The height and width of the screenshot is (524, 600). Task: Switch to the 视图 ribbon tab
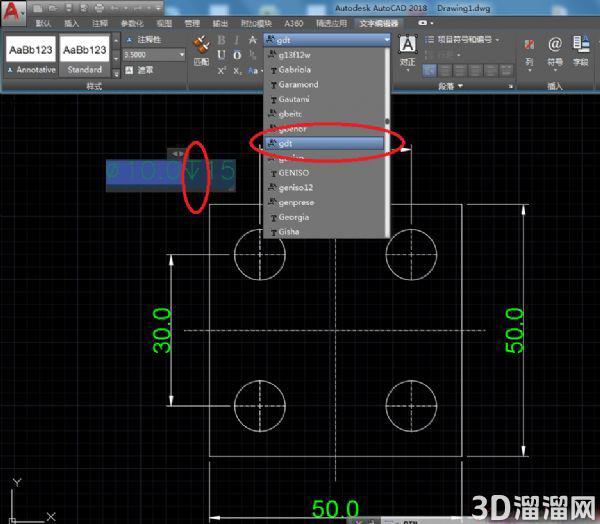pyautogui.click(x=164, y=23)
